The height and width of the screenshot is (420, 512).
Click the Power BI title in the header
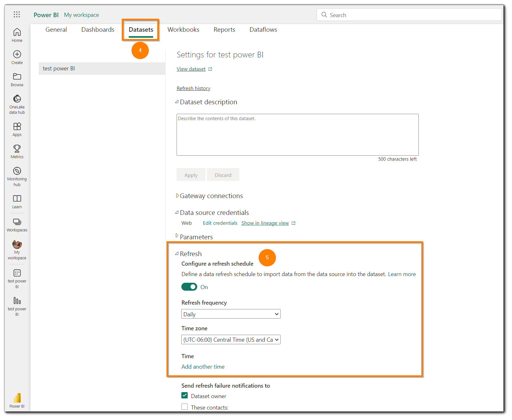point(46,15)
